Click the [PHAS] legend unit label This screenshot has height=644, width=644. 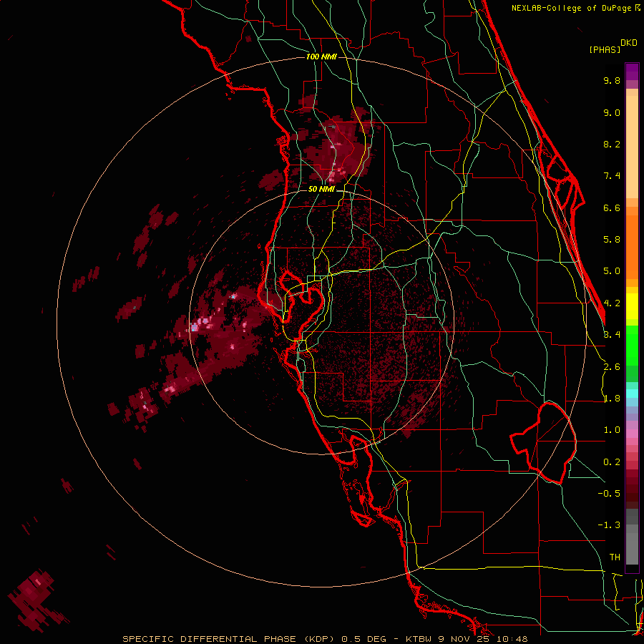(605, 49)
